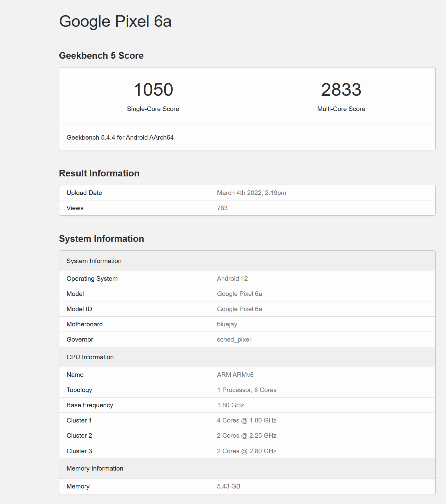Select the 4 Cores @ 1.80 GHz value
Image resolution: width=446 pixels, height=504 pixels.
click(x=247, y=420)
